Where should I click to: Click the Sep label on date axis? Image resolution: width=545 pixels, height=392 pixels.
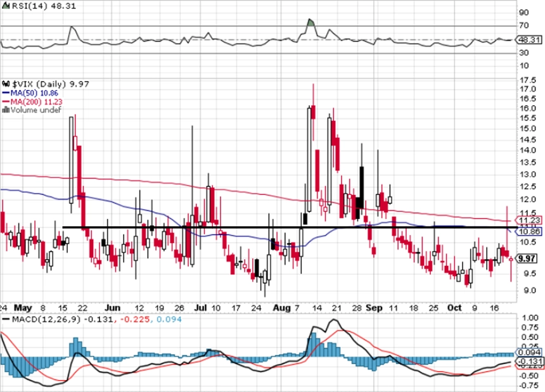[374, 308]
